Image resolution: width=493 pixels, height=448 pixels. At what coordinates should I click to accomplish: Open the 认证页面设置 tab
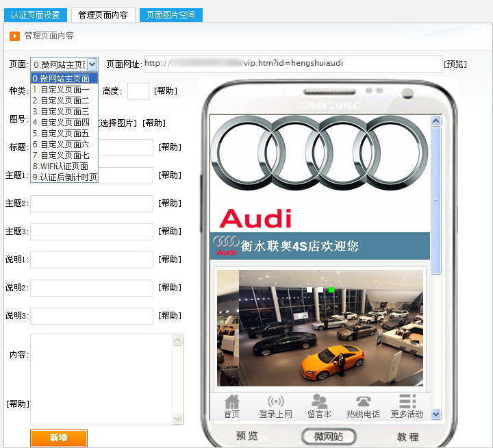pyautogui.click(x=36, y=15)
